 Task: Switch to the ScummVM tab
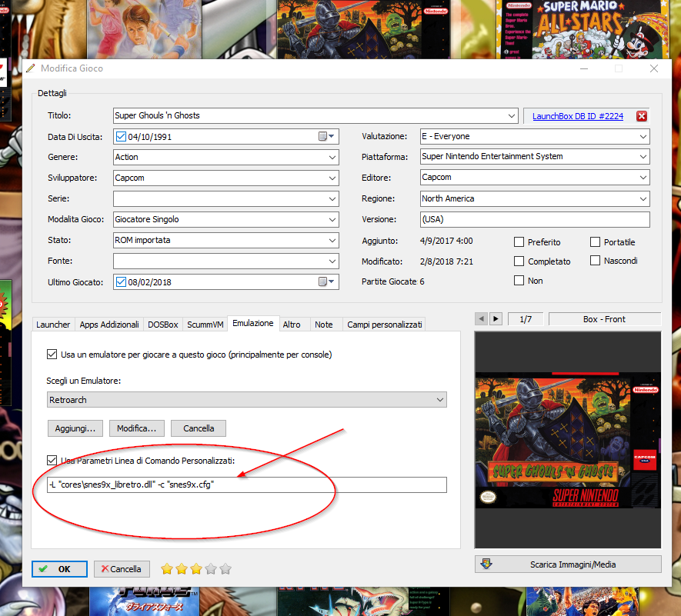click(x=205, y=325)
